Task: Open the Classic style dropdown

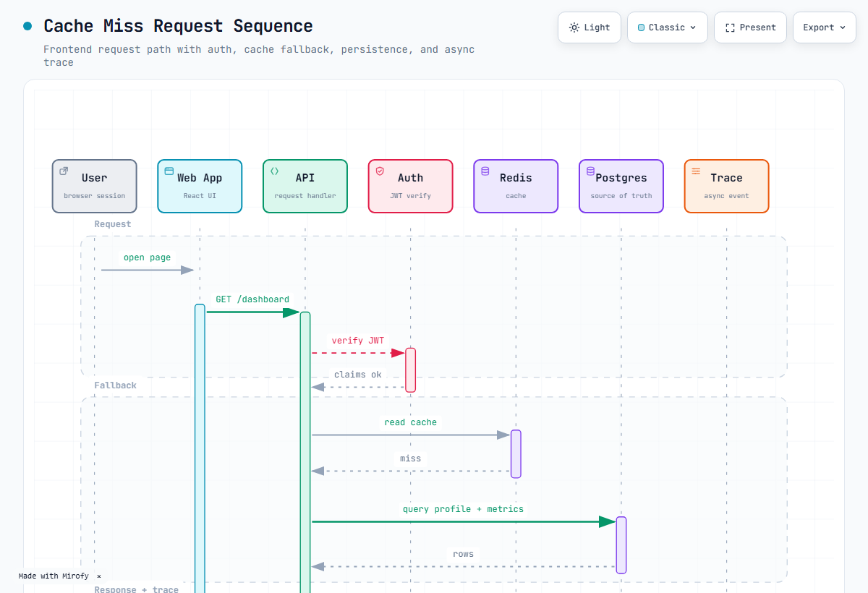Action: [667, 27]
